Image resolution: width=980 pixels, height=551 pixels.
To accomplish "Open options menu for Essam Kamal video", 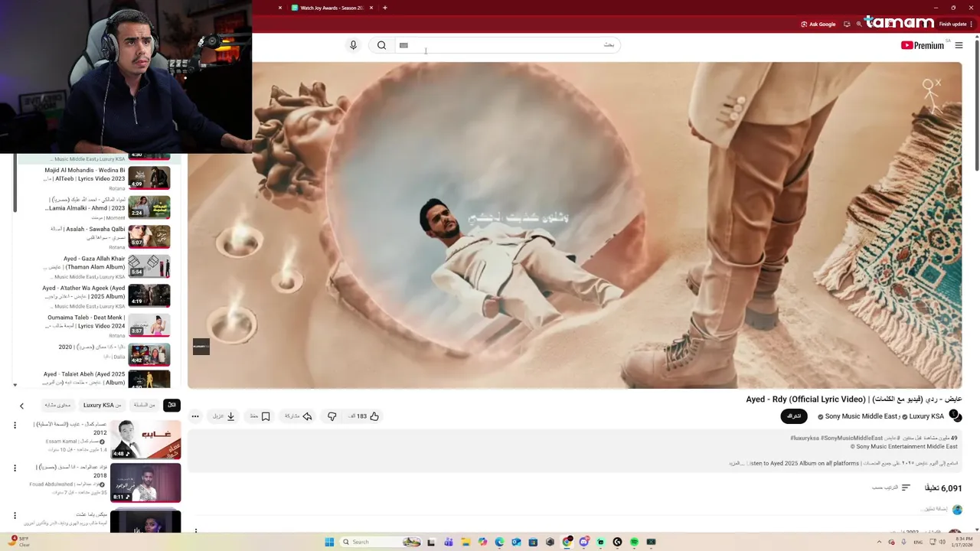I will coord(14,425).
